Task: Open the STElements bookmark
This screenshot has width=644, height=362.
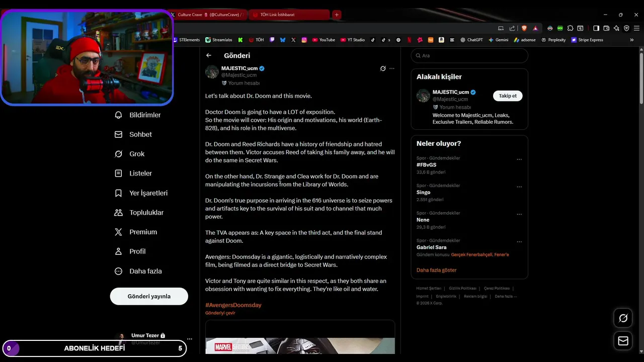Action: 186,40
